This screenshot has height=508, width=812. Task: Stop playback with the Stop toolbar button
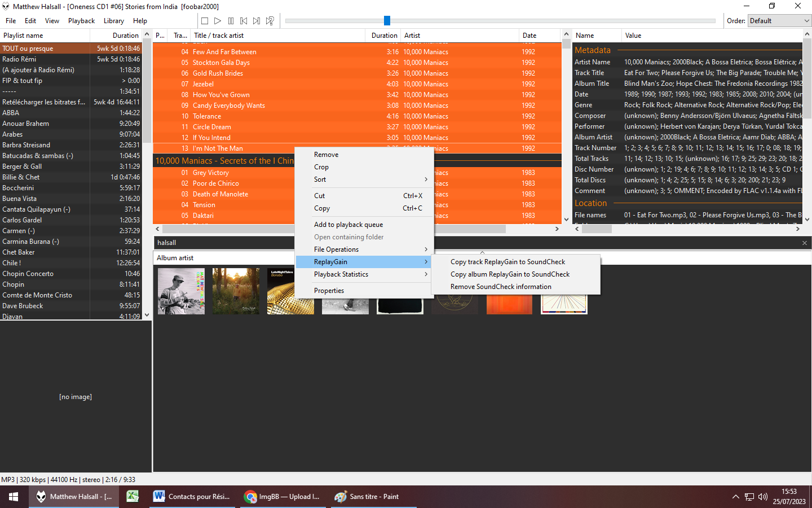click(205, 21)
